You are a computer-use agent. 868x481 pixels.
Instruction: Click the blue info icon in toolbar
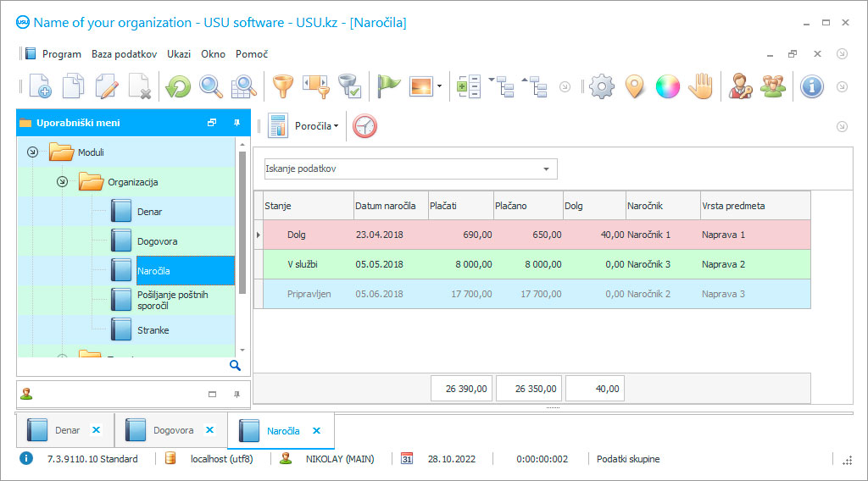pyautogui.click(x=812, y=86)
